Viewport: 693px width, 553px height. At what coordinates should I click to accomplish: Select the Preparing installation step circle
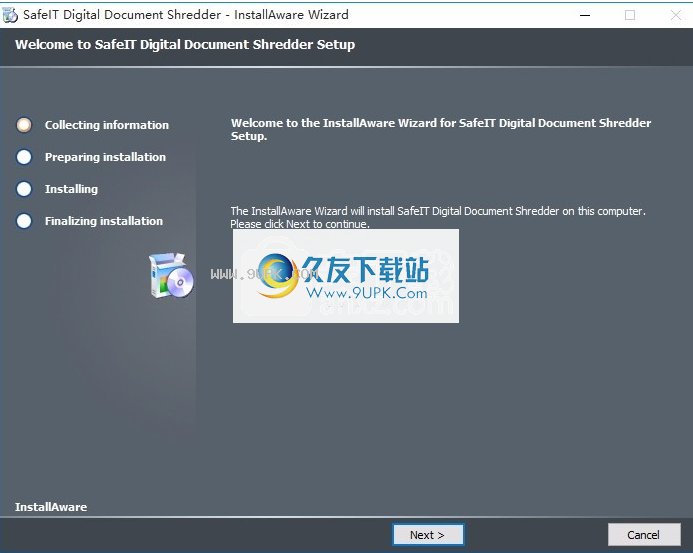[24, 157]
